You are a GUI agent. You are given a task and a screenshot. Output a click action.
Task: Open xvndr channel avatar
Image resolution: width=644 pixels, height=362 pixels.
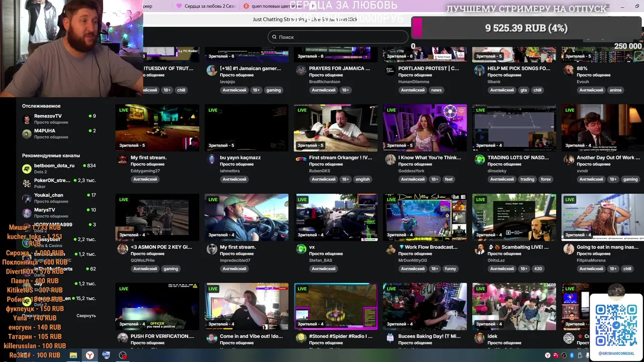tap(569, 160)
